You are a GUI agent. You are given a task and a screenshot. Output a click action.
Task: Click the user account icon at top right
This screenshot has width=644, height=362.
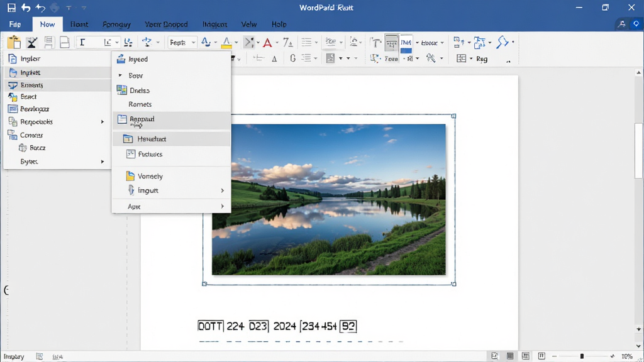622,25
